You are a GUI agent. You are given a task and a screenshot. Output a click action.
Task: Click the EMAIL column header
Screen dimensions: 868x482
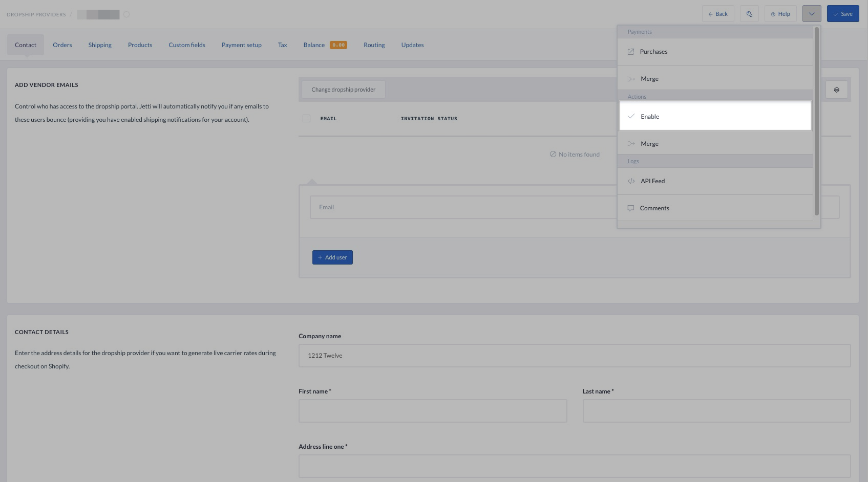[x=328, y=119]
